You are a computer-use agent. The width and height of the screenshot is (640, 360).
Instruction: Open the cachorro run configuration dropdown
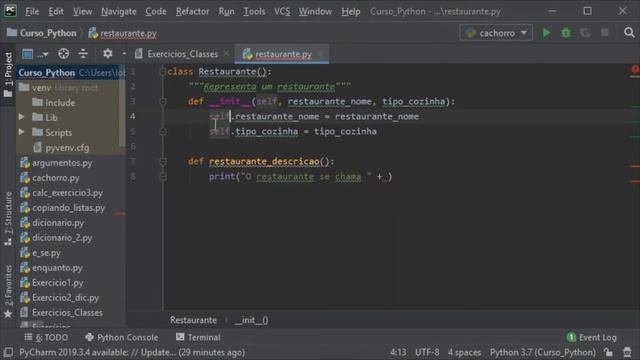pos(496,33)
